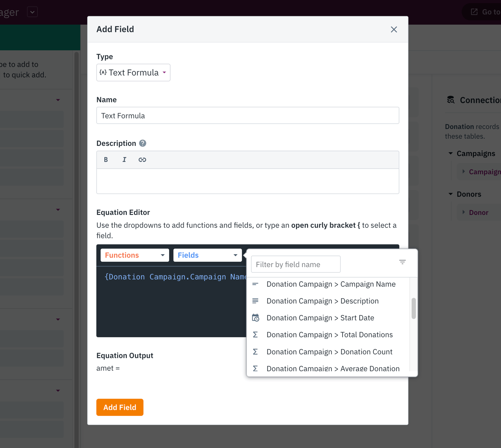This screenshot has height=448, width=501.
Task: Open the Fields dropdown
Action: pos(207,255)
